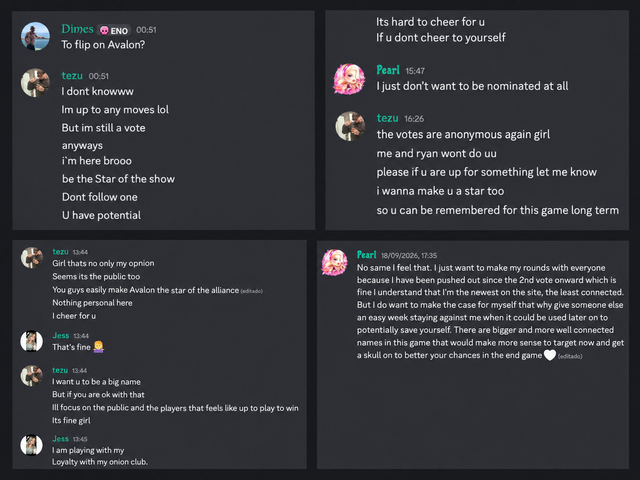The image size is (640, 480).
Task: Click Dimes' profile avatar
Action: point(36,36)
